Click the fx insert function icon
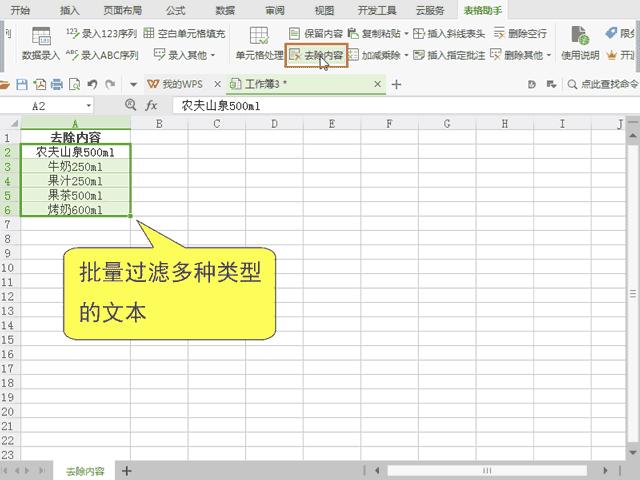Image resolution: width=640 pixels, height=480 pixels. pyautogui.click(x=151, y=106)
